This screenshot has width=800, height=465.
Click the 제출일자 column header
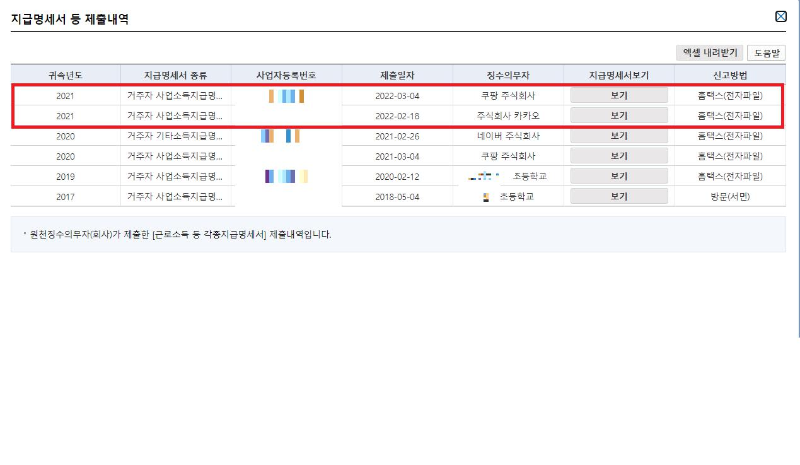(397, 76)
